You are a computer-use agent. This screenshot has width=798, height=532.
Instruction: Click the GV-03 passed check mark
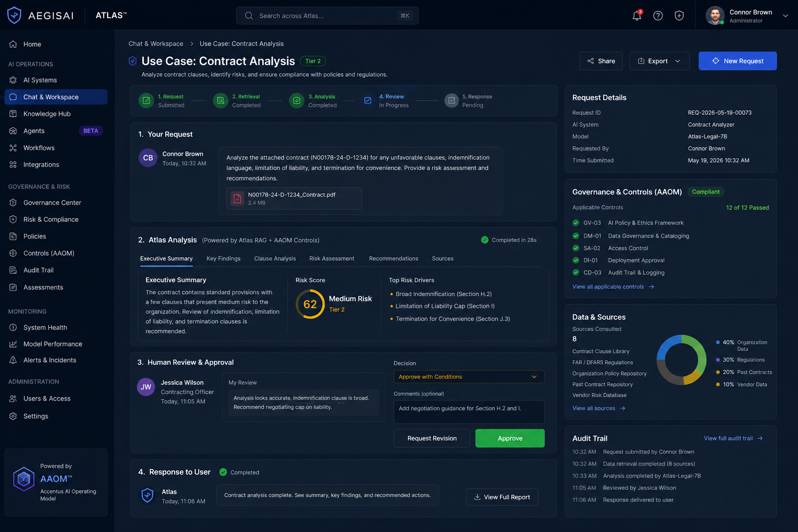[x=576, y=223]
